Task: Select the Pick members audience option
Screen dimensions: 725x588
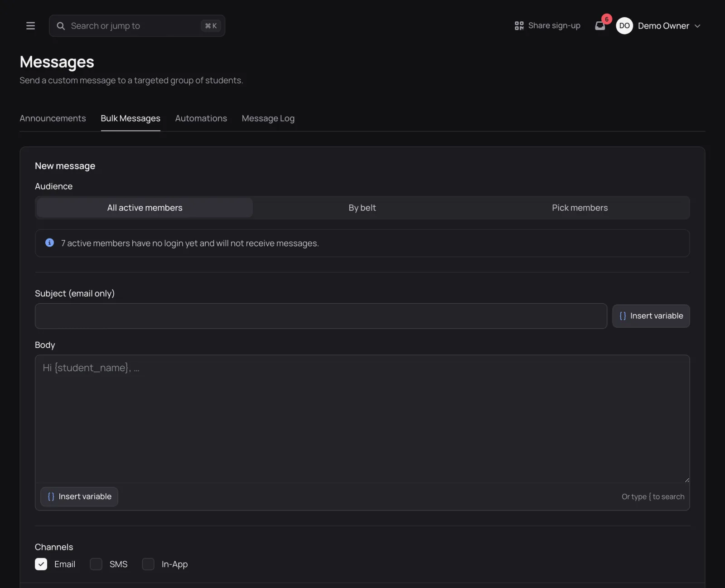Action: [580, 208]
